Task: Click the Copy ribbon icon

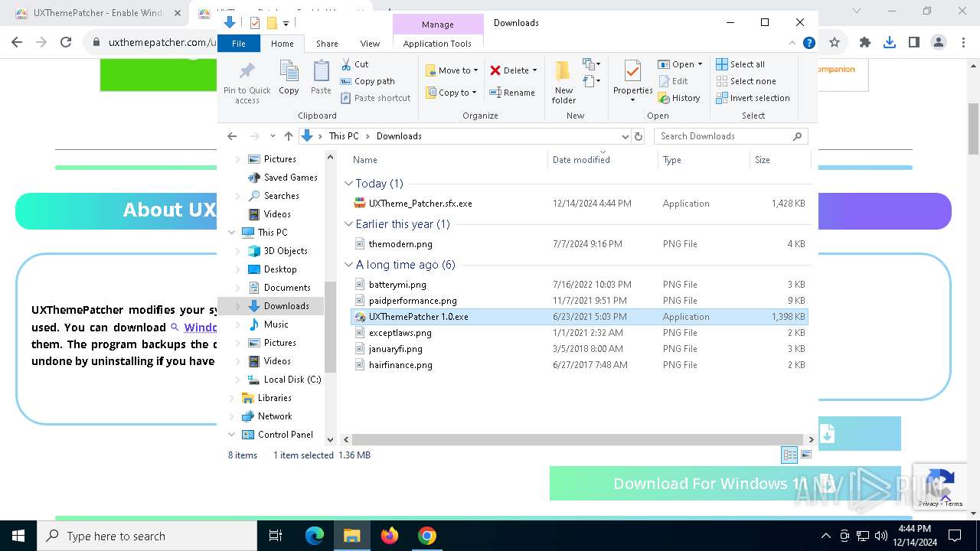Action: 289,78
